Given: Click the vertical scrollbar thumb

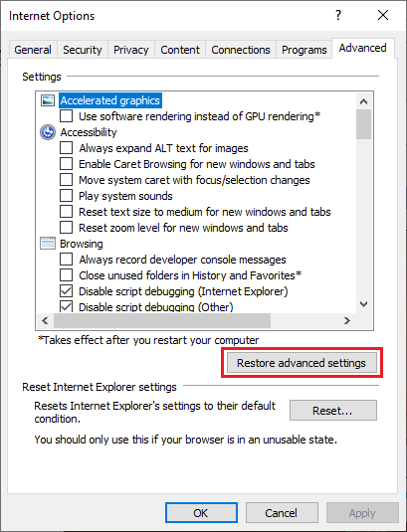Looking at the screenshot, I should 363,124.
